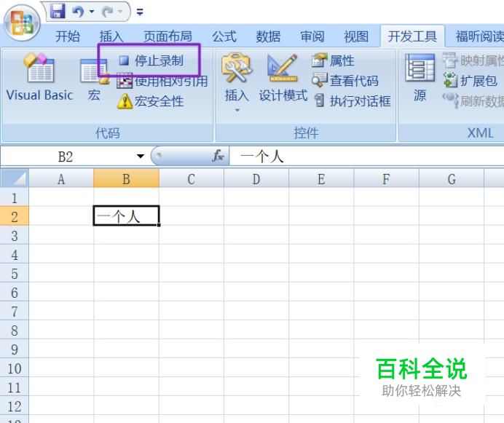
Task: Select column D header
Action: [x=256, y=178]
